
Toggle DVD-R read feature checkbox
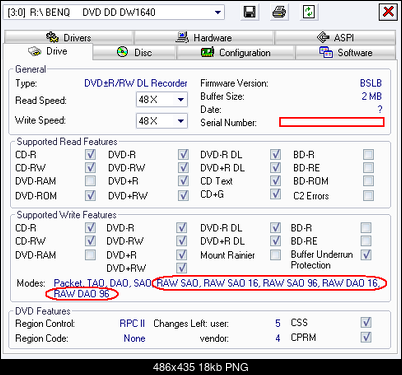(x=183, y=154)
